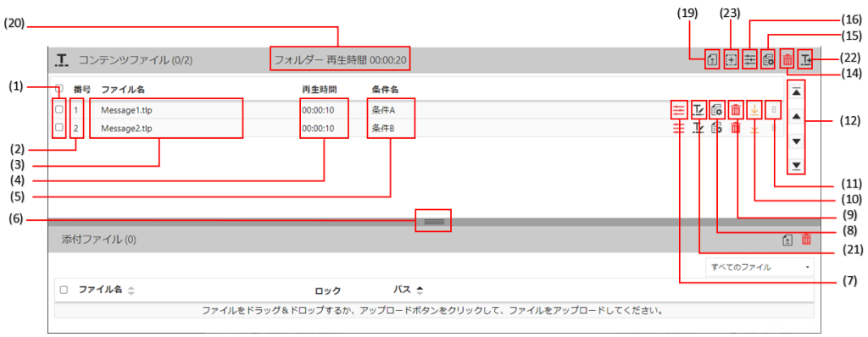Move selected item to the top
Screen dimensions: 868x337
click(x=796, y=91)
